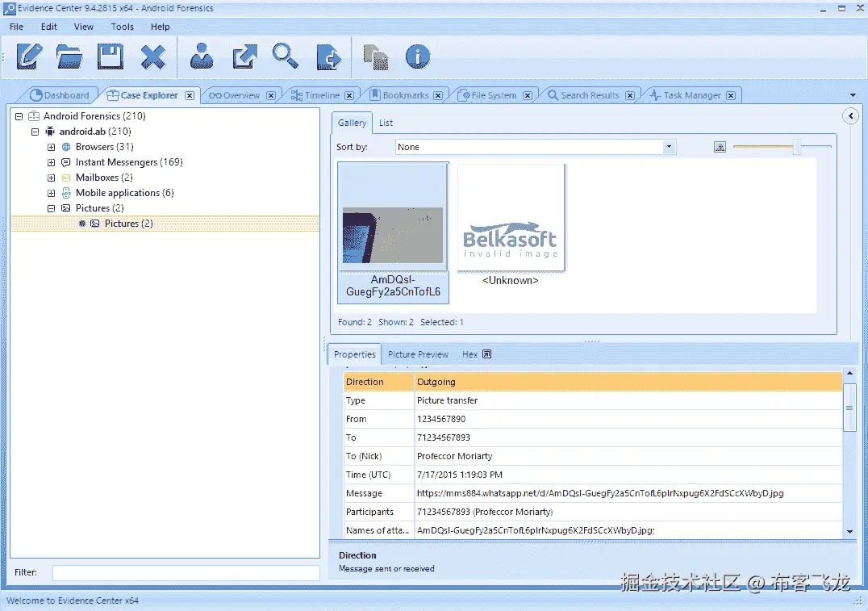Viewport: 868px width, 611px height.
Task: Switch to the Dashboard tab
Action: (x=60, y=95)
